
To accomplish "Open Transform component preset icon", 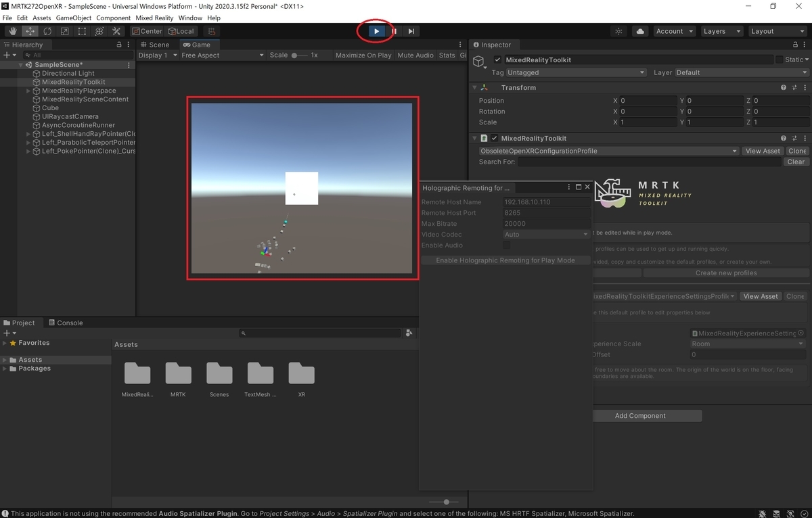I will (x=794, y=87).
